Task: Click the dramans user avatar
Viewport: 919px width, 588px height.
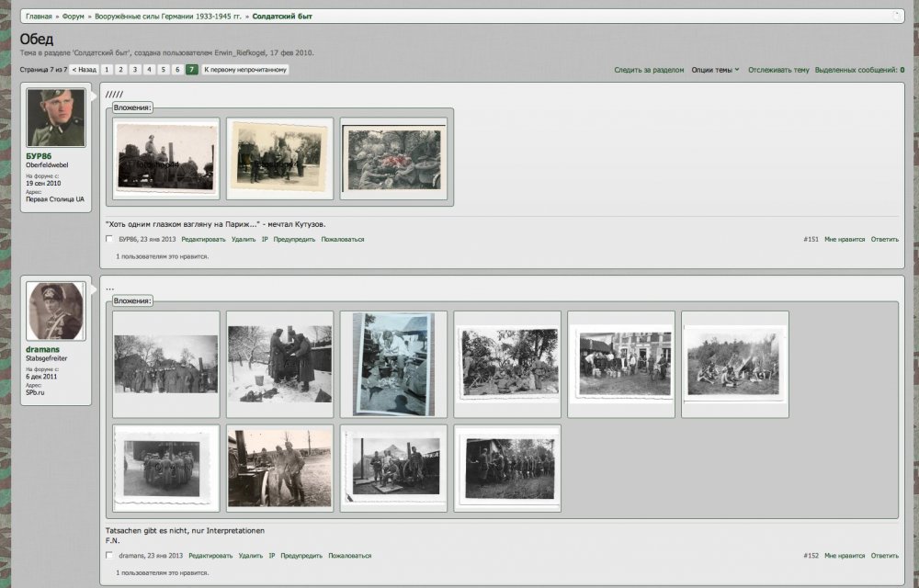Action: (x=55, y=311)
